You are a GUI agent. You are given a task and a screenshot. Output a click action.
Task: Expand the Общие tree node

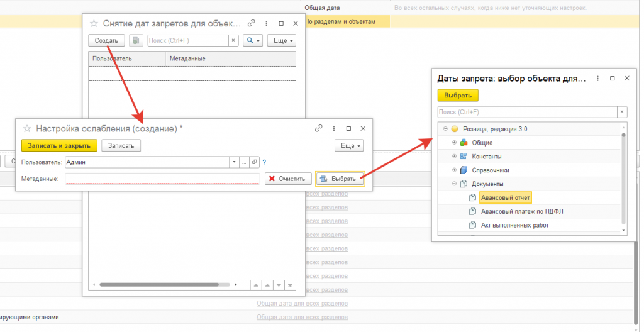[454, 143]
